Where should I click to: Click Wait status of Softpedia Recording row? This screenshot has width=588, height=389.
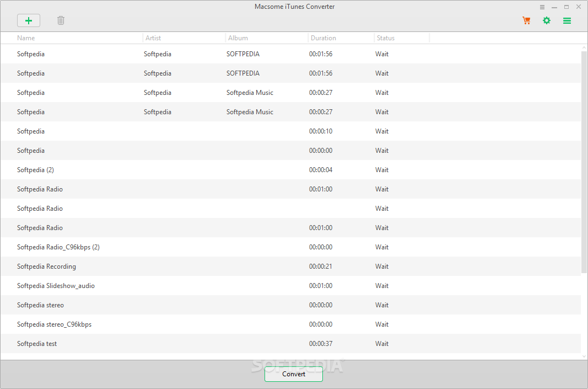pyautogui.click(x=382, y=266)
